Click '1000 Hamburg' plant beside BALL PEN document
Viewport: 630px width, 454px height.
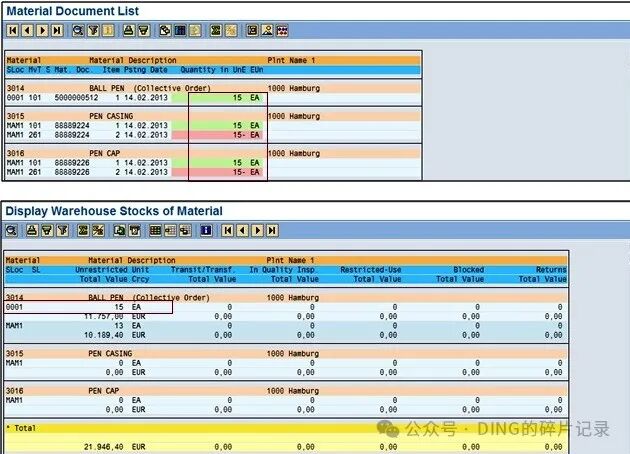[294, 88]
